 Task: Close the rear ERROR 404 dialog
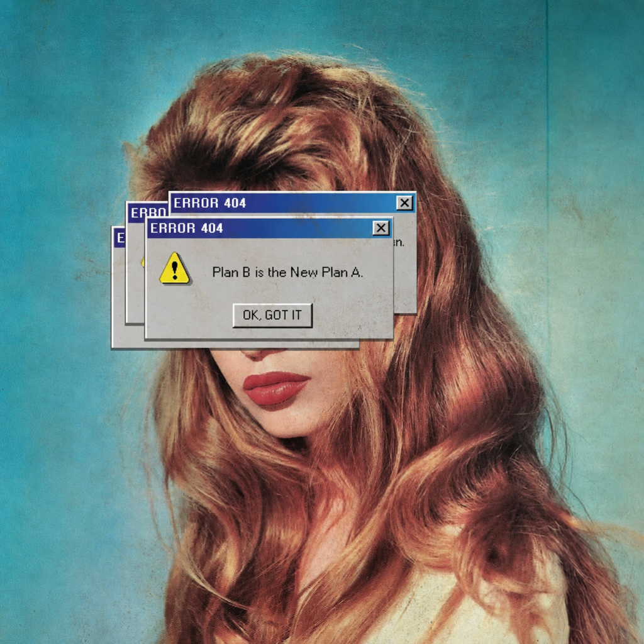[404, 203]
